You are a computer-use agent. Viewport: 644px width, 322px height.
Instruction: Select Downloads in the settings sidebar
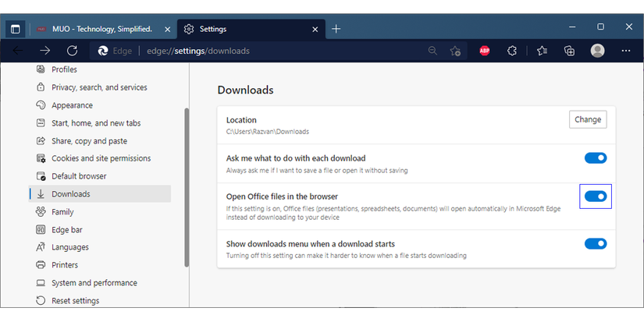(x=100, y=194)
